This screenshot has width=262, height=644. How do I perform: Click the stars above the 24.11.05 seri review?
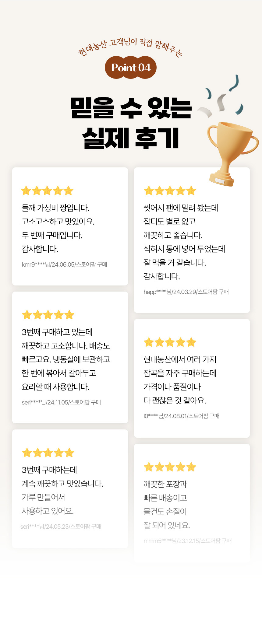point(48,315)
